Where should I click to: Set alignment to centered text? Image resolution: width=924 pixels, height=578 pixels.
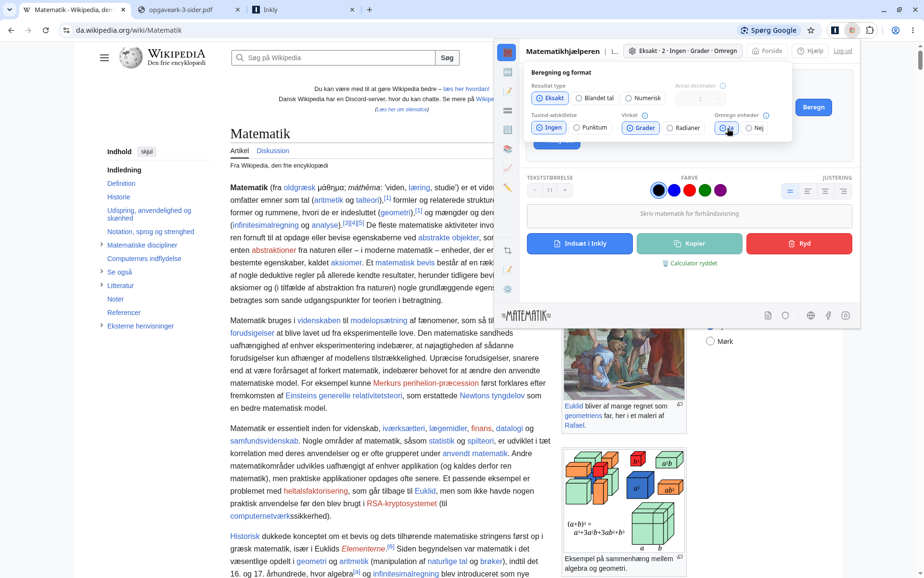(x=825, y=191)
